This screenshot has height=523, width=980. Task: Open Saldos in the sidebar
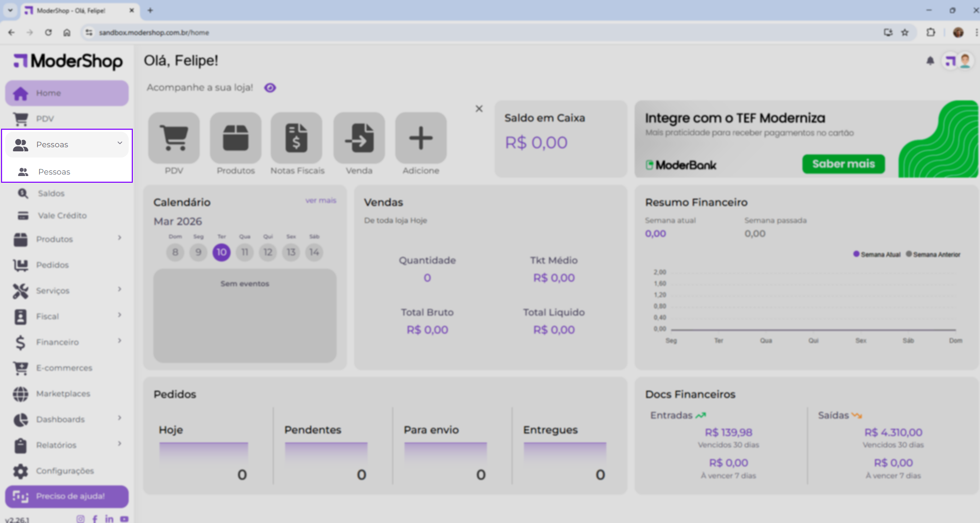point(51,194)
